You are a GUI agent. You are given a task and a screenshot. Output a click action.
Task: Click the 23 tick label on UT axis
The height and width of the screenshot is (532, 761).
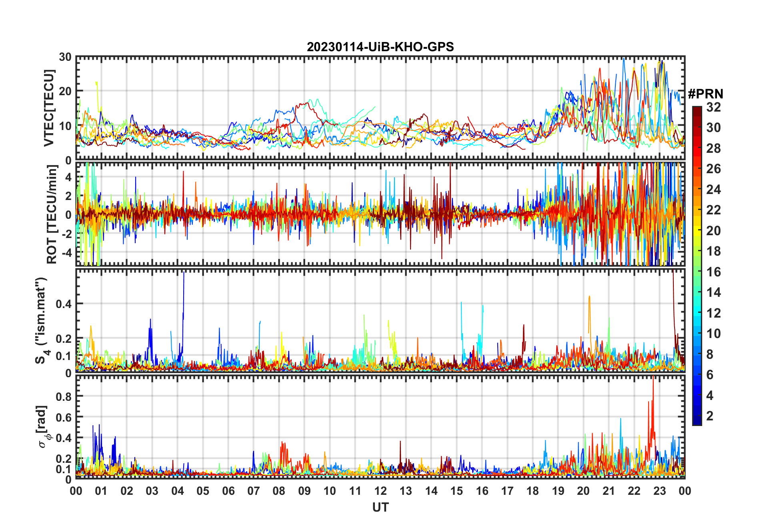[659, 491]
